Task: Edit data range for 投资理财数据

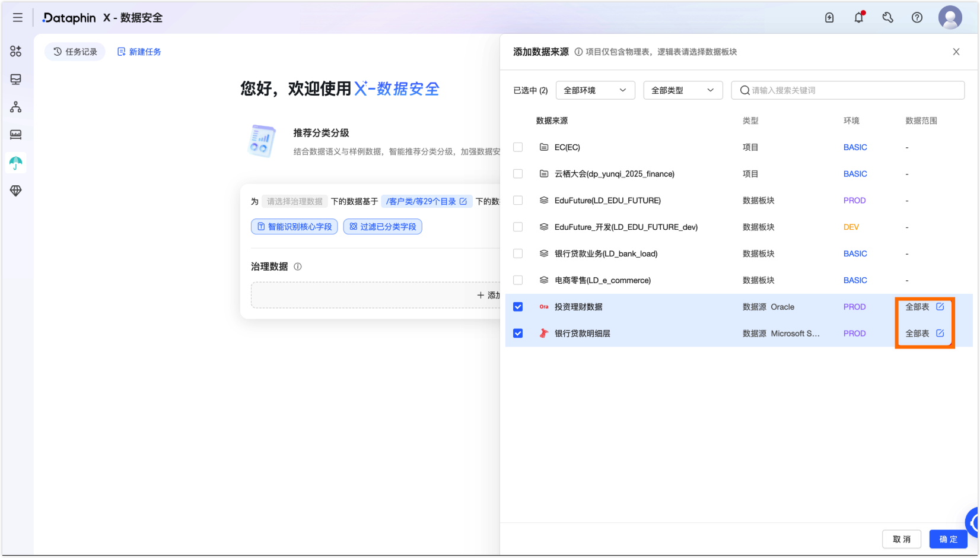Action: (940, 307)
